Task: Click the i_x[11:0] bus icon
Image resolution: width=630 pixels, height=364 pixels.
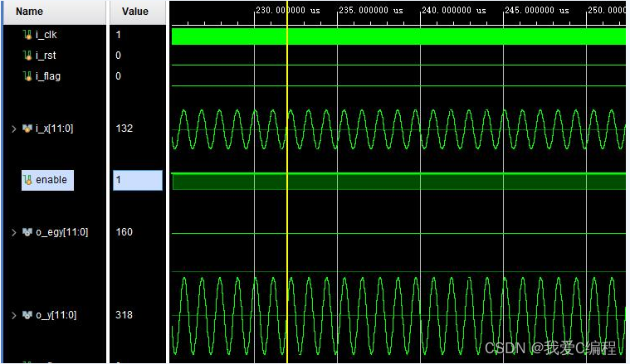Action: tap(27, 129)
